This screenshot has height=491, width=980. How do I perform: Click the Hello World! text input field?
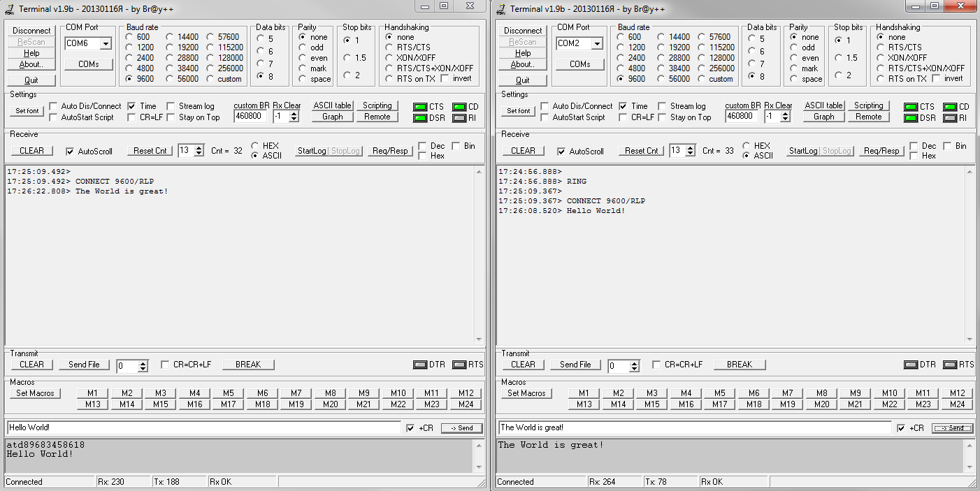[x=203, y=427]
